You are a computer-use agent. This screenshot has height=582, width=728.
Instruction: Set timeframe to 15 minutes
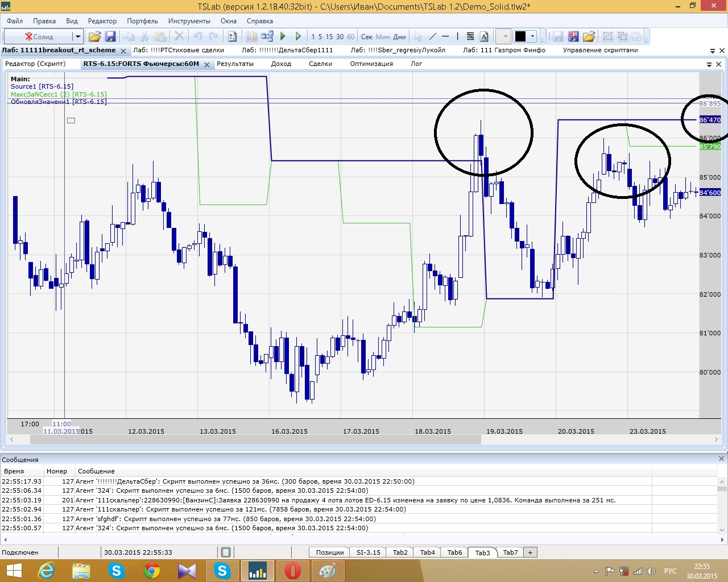tap(329, 36)
